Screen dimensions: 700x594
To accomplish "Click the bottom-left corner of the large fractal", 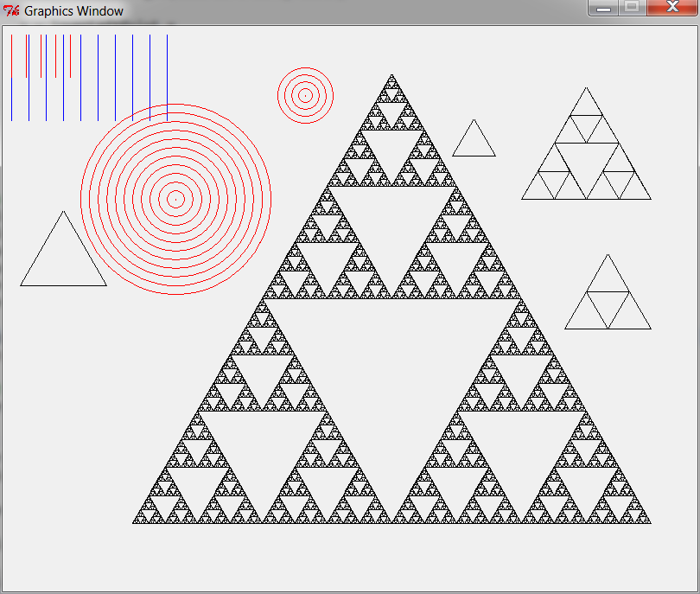I will pos(135,521).
